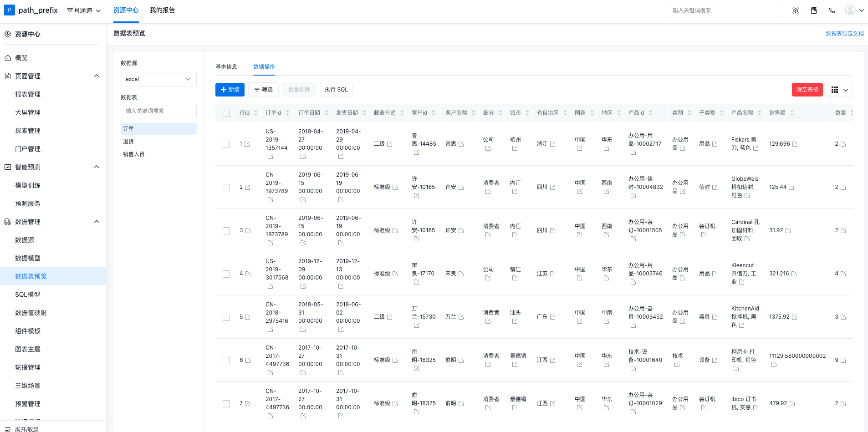Select the 数据操作 tab
Image resolution: width=868 pixels, height=432 pixels.
point(264,67)
